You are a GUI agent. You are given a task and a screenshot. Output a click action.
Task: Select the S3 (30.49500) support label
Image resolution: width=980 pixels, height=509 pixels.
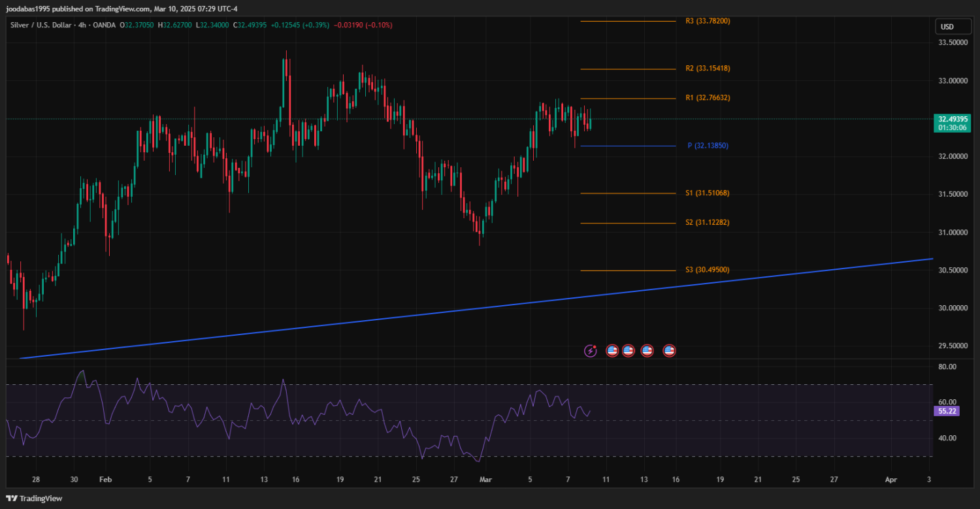click(x=708, y=270)
